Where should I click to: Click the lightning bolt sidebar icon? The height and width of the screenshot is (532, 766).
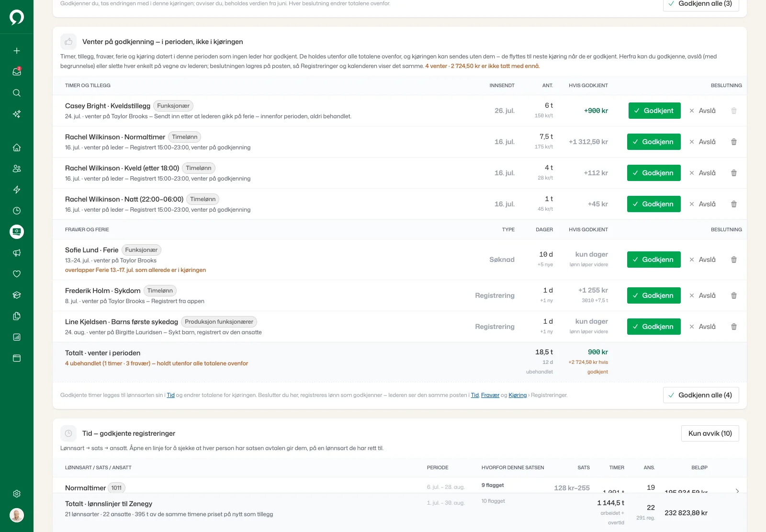pos(17,190)
